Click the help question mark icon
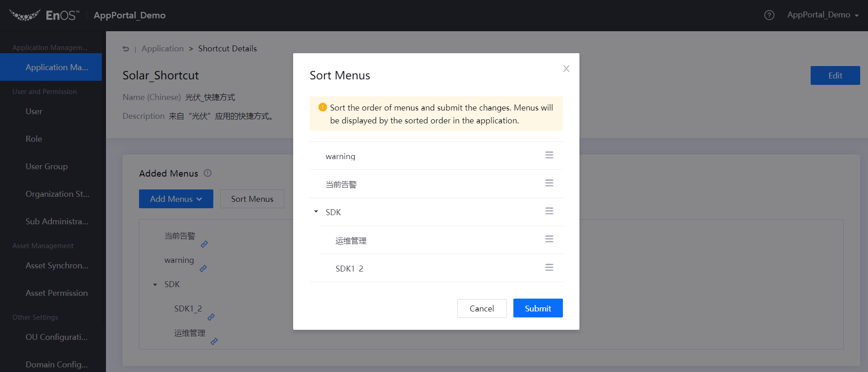This screenshot has width=868, height=372. click(769, 15)
